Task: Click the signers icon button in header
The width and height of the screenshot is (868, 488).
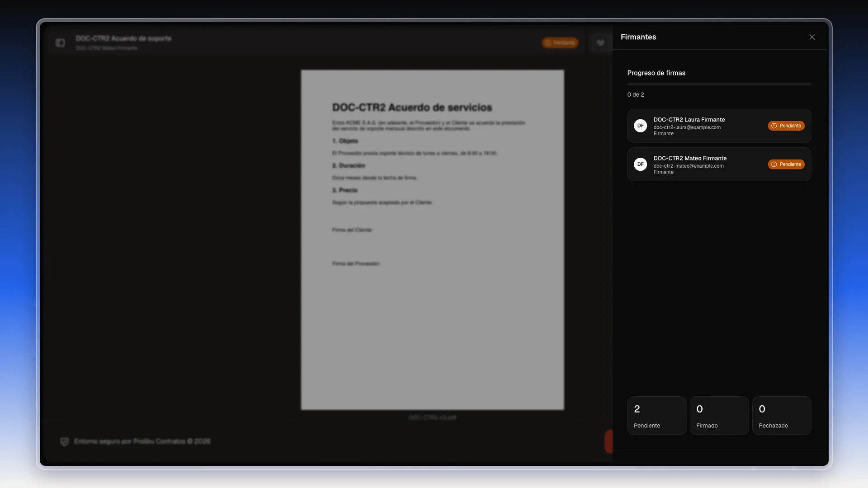Action: tap(600, 42)
